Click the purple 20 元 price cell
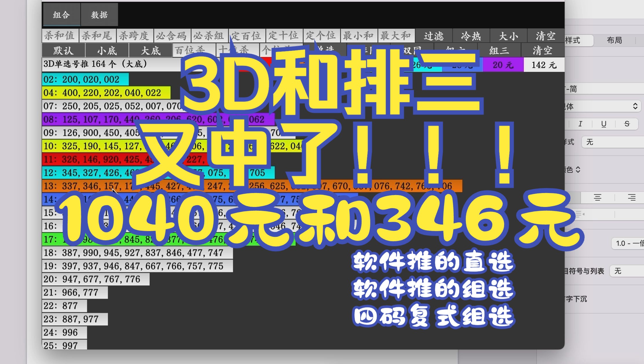This screenshot has height=364, width=644. pyautogui.click(x=503, y=65)
